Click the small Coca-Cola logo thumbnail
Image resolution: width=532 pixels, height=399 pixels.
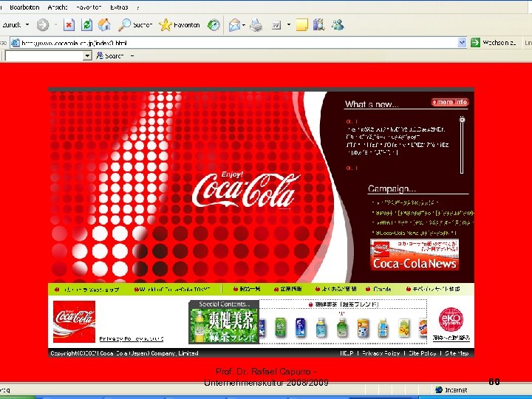(75, 321)
